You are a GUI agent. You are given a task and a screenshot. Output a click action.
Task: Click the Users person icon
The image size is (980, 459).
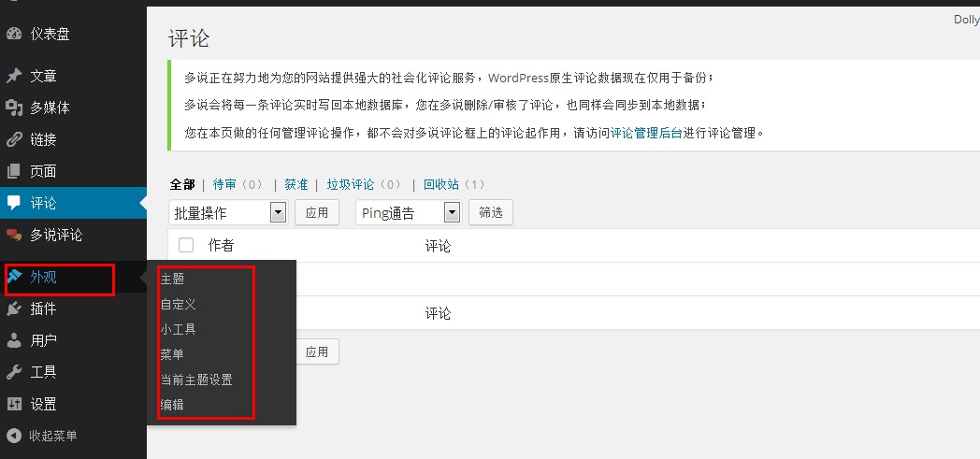pyautogui.click(x=14, y=340)
